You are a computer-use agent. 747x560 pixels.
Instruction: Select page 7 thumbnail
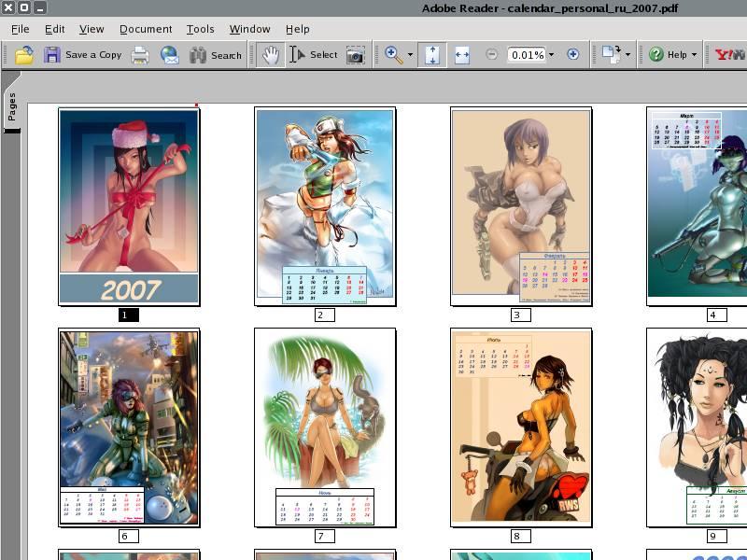325,427
